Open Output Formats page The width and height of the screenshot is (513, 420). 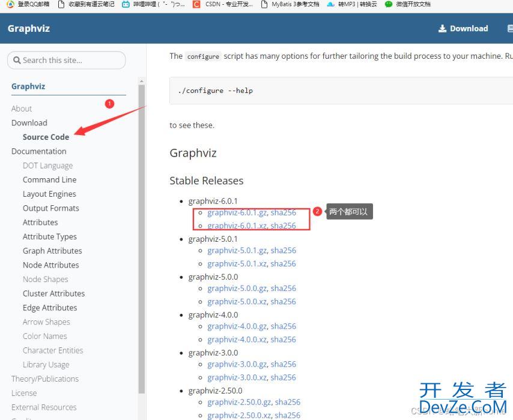(x=51, y=208)
